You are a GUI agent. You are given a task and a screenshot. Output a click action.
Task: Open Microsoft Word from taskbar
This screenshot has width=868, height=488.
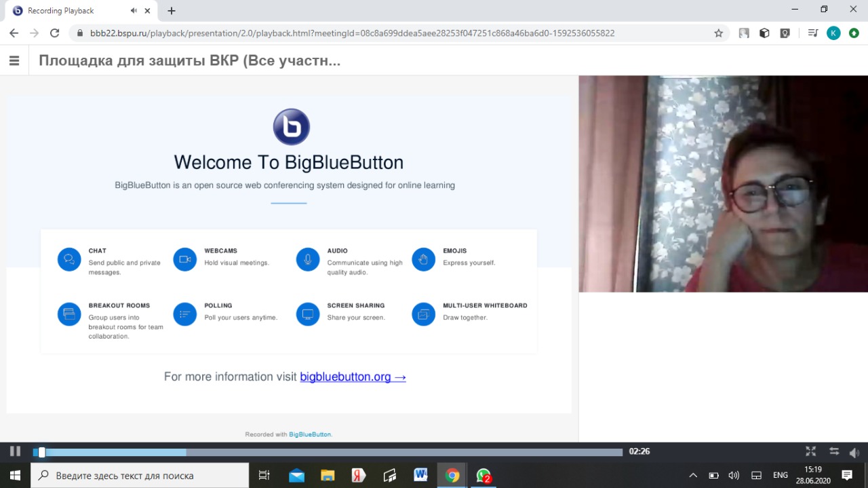(420, 475)
